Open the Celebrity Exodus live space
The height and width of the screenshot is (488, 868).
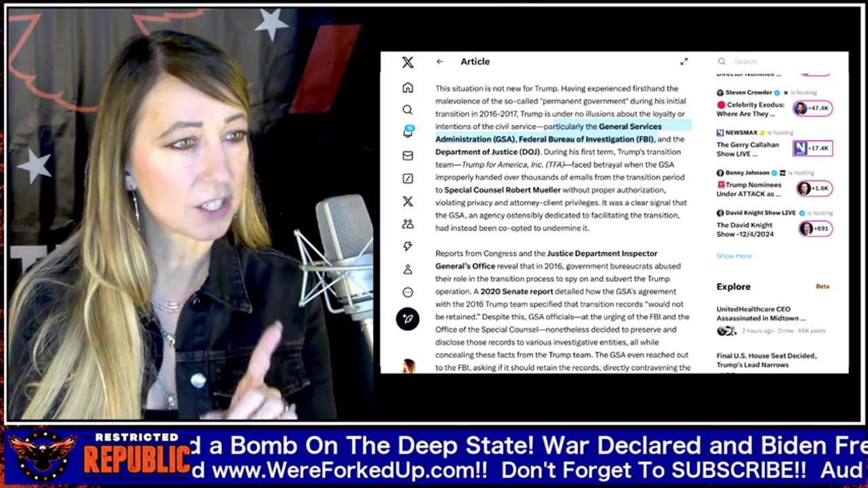point(751,109)
